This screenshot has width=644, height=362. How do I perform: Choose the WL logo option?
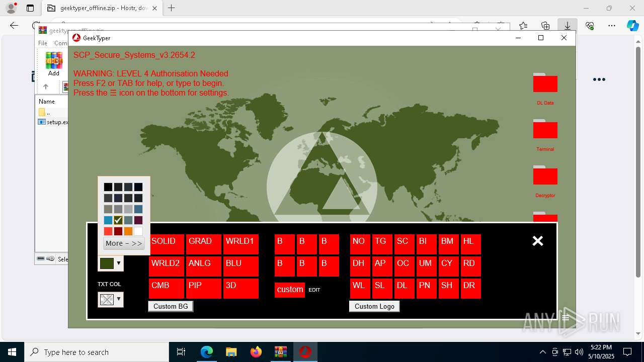360,288
